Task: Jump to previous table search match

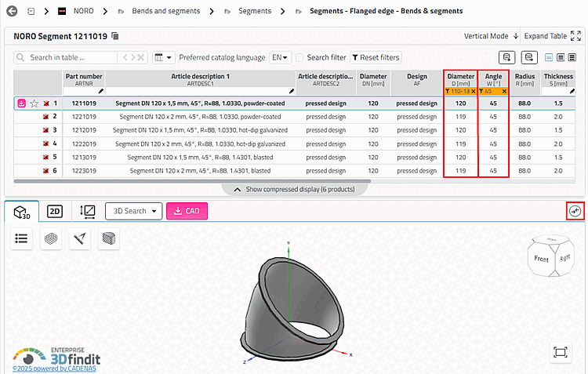Action: coord(125,57)
